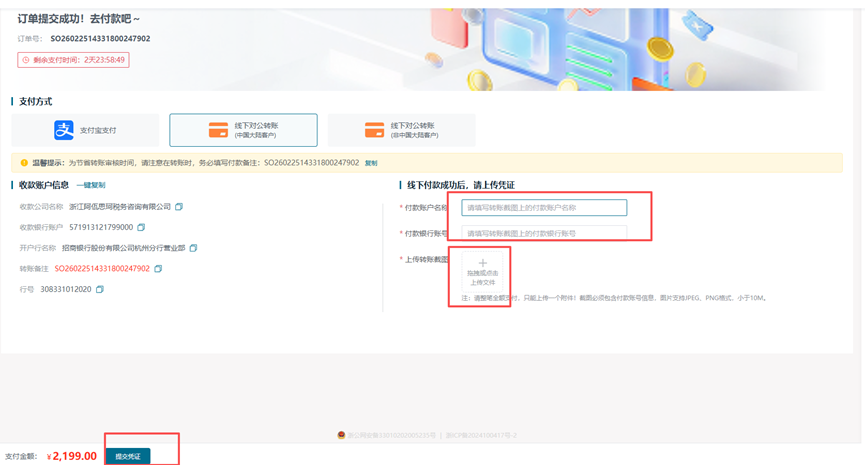Click 一键复制 to copy all account info
The height and width of the screenshot is (465, 865).
pyautogui.click(x=91, y=185)
